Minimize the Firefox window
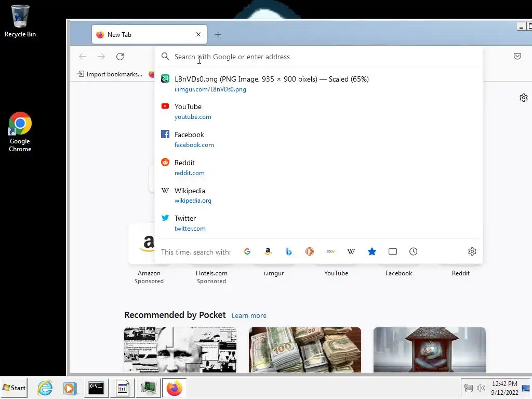The image size is (532, 399). click(x=521, y=26)
